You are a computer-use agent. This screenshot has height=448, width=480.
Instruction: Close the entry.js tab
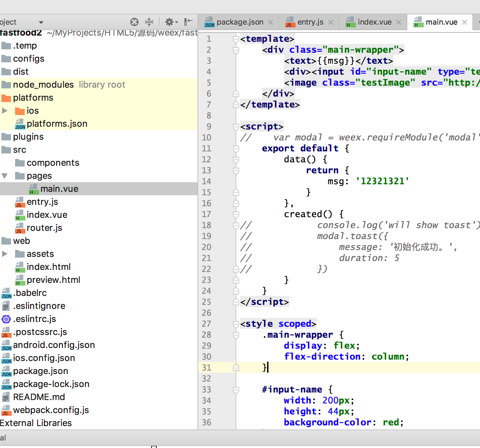[x=331, y=22]
